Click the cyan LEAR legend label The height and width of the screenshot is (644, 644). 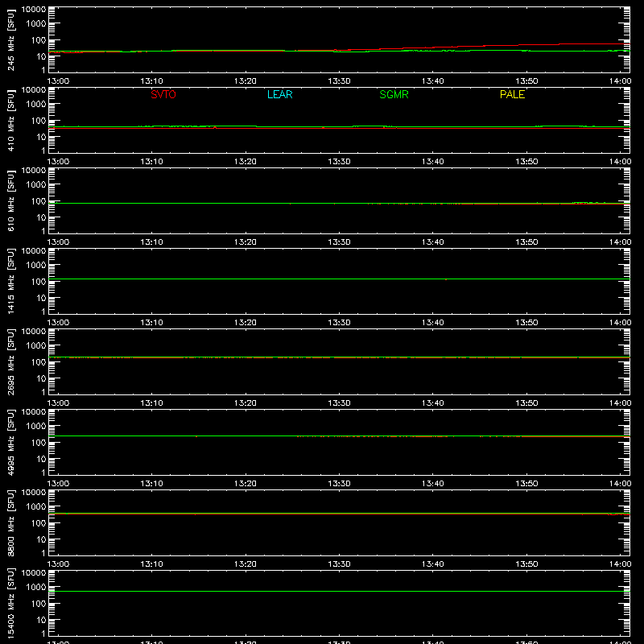pos(279,94)
